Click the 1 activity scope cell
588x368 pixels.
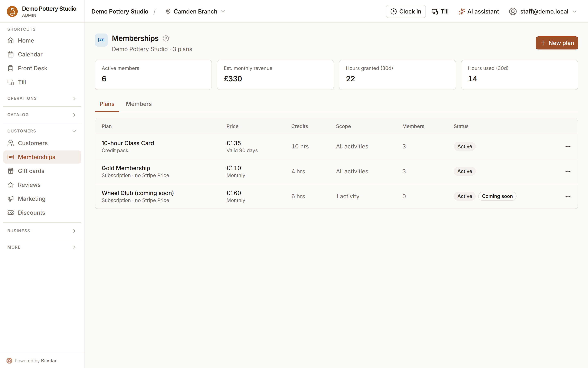[347, 196]
